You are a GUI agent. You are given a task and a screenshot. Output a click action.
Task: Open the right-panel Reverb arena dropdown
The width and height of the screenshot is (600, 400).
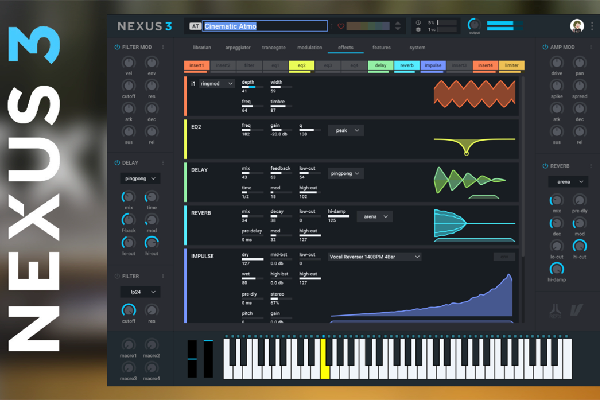568,182
